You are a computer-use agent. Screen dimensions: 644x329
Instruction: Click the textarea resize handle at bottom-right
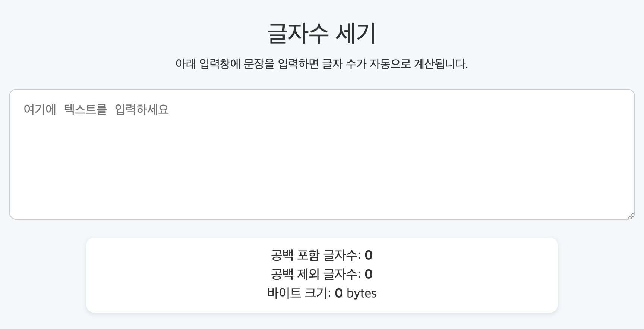(630, 215)
